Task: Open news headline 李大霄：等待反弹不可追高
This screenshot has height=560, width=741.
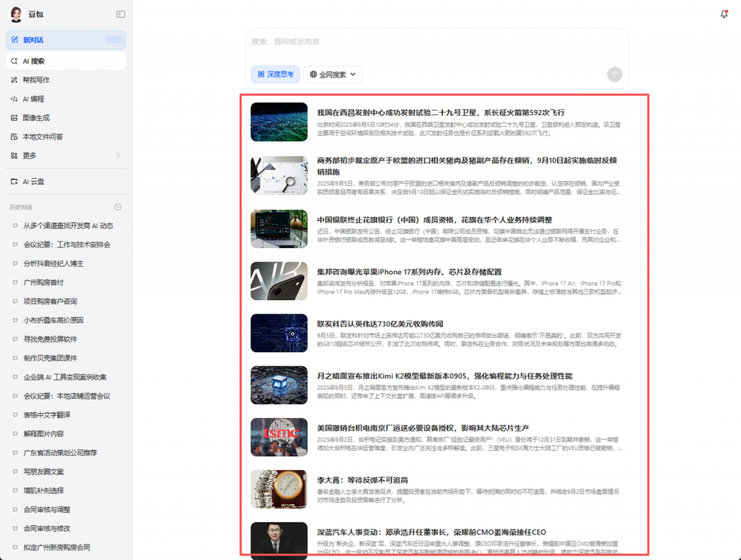Action: (x=363, y=480)
